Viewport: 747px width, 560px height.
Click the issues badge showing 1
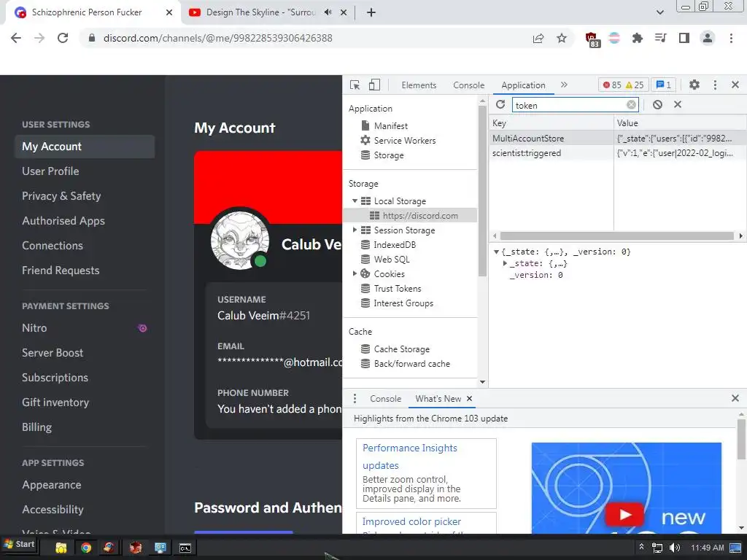click(x=664, y=85)
